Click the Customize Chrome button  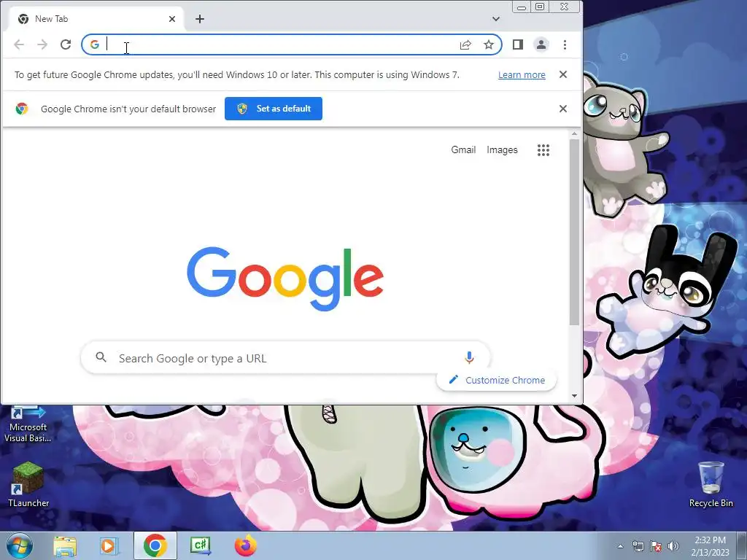[497, 380]
